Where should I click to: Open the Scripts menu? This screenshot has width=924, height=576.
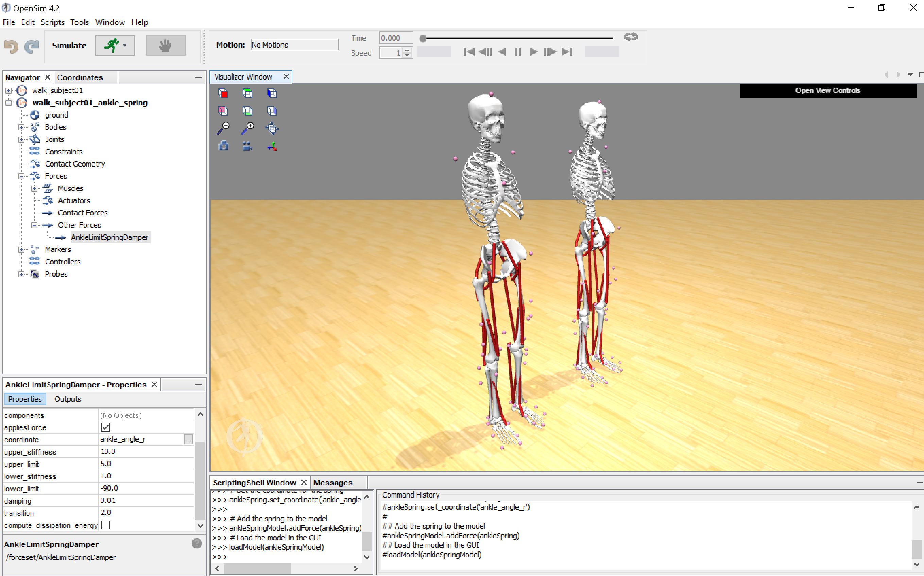tap(53, 22)
